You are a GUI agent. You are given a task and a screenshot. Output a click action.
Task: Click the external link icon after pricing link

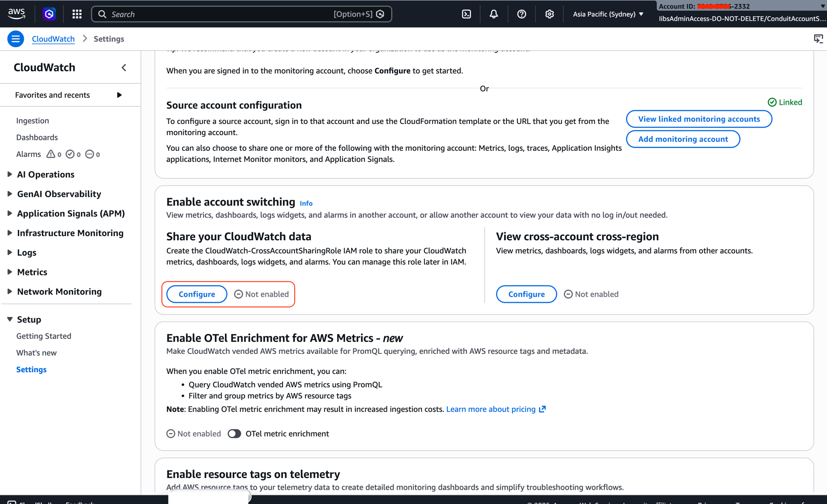[x=542, y=409]
